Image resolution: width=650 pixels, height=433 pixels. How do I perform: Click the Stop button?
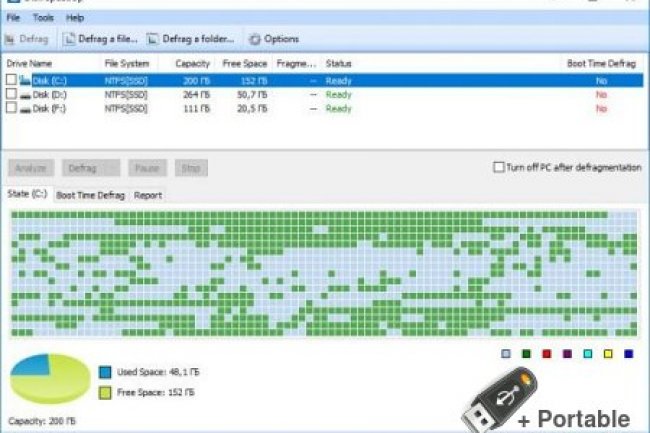[191, 168]
